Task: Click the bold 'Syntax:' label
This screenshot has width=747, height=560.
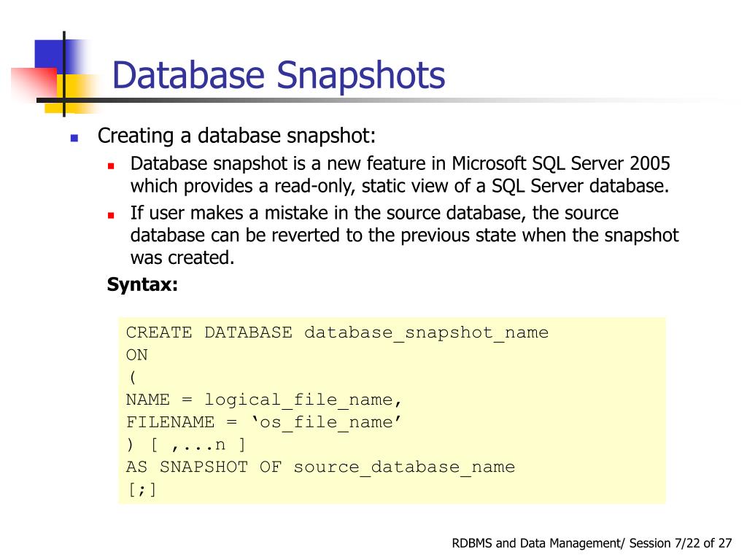Action: pyautogui.click(x=142, y=284)
